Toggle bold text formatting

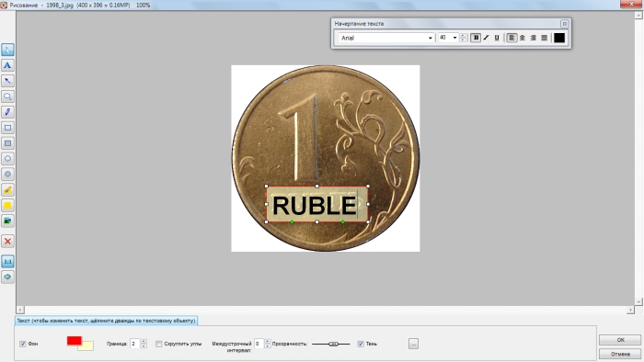[x=476, y=38]
